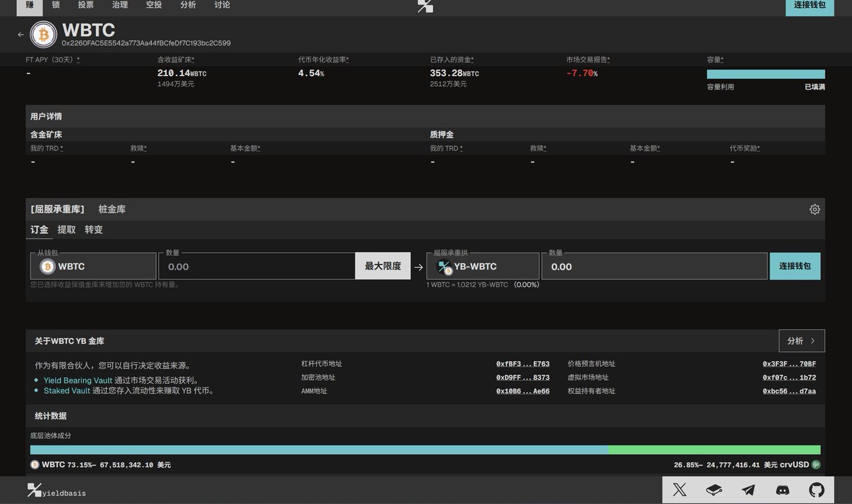852x504 pixels.
Task: Open the GitHub link in footer
Action: [x=816, y=490]
